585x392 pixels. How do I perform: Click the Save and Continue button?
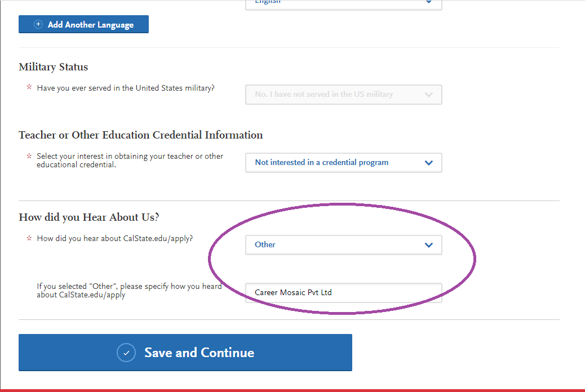pos(185,353)
